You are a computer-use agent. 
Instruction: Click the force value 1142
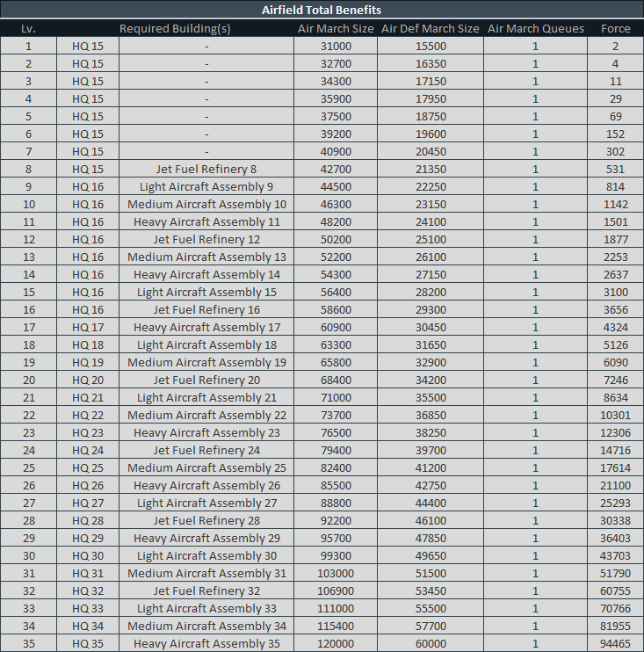(x=615, y=204)
